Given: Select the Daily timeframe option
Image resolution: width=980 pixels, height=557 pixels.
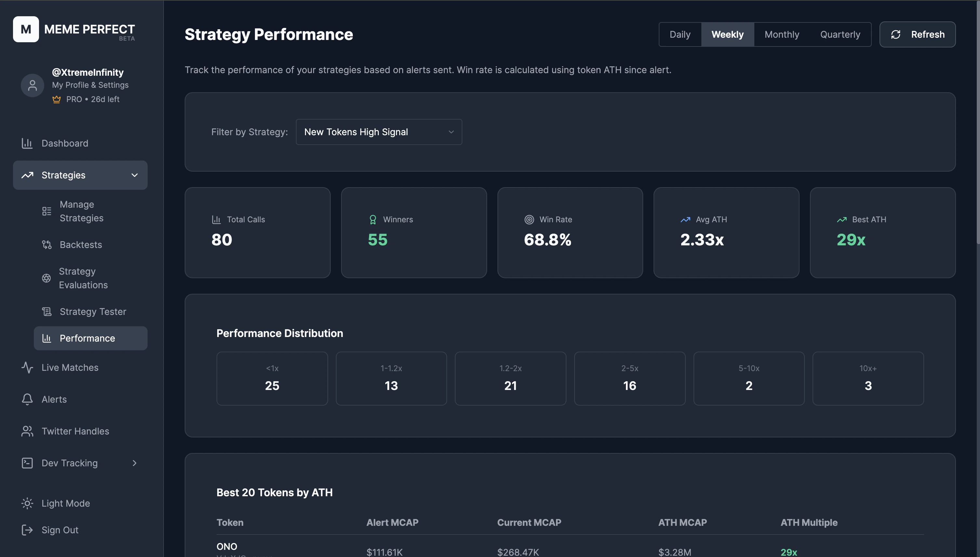Looking at the screenshot, I should click(x=680, y=34).
